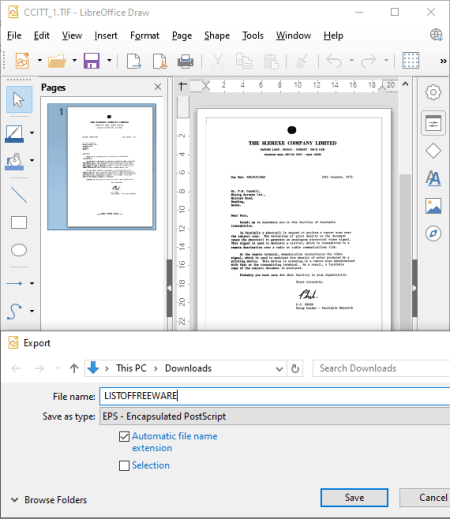Open the Open-file dropdown arrow
This screenshot has height=519, width=450.
pos(74,60)
